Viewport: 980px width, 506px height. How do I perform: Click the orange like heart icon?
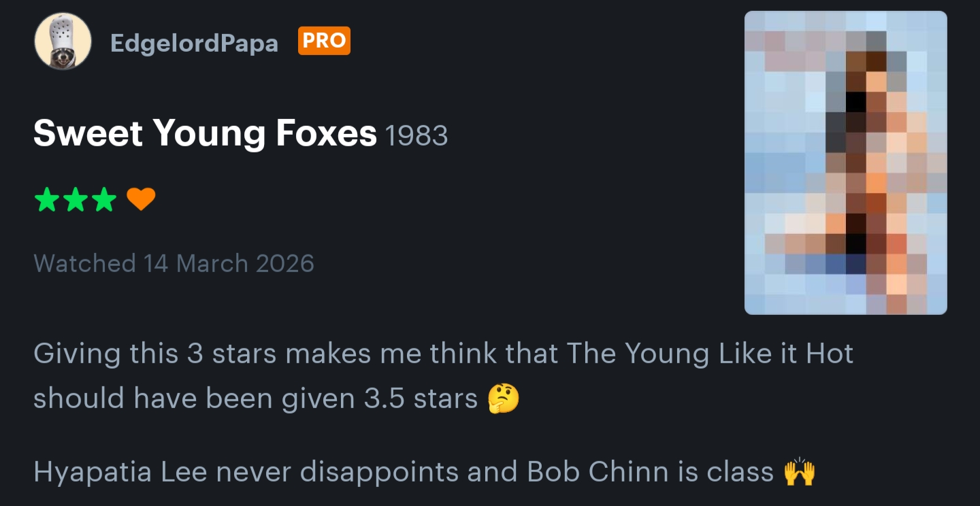[x=142, y=199]
